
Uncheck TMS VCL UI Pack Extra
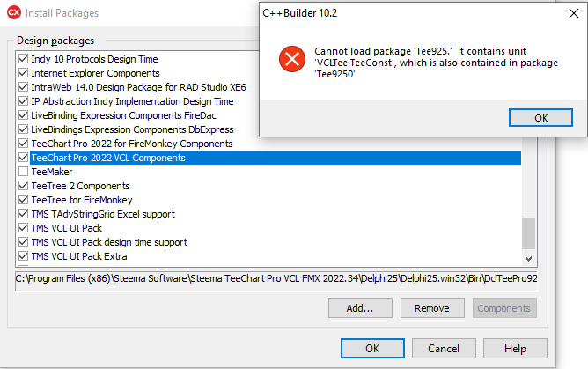(x=23, y=256)
